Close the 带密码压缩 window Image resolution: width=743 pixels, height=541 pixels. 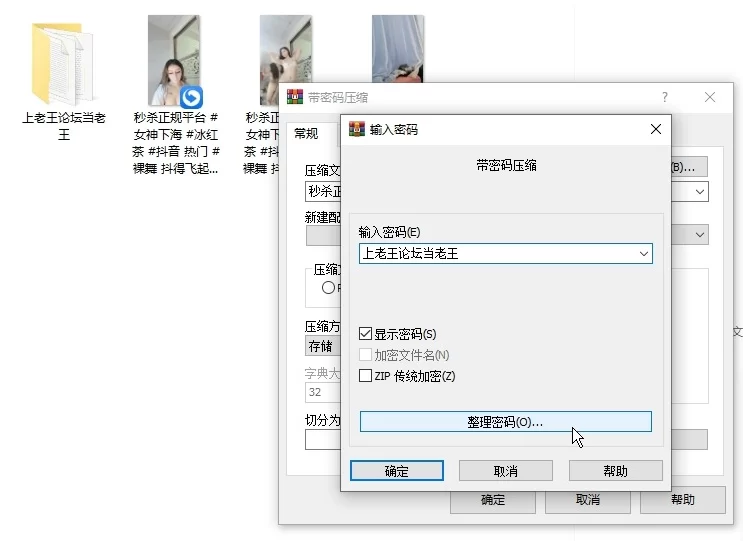709,97
